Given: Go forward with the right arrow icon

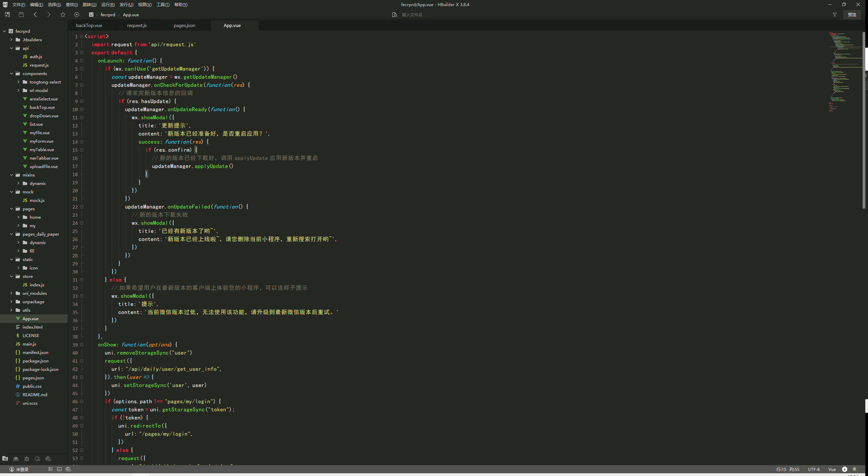Looking at the screenshot, I should coord(49,15).
